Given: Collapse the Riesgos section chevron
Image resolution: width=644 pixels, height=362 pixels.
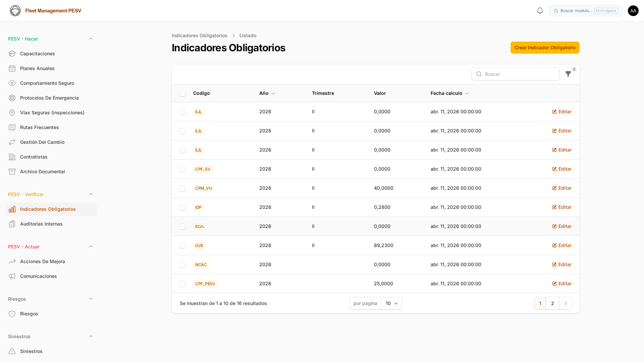Looking at the screenshot, I should click(91, 299).
